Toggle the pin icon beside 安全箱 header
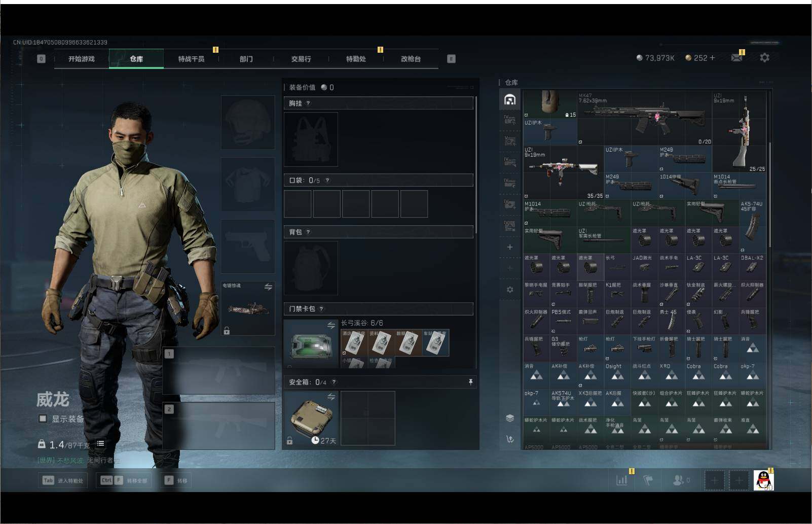Viewport: 812px width, 524px height. click(470, 382)
